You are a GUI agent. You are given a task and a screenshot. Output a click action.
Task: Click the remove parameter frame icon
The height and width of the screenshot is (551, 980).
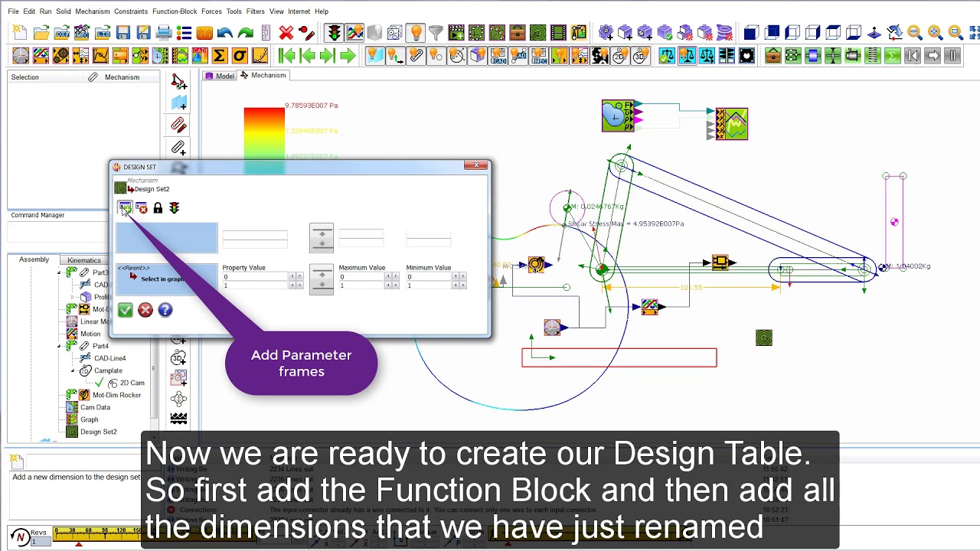click(x=141, y=208)
